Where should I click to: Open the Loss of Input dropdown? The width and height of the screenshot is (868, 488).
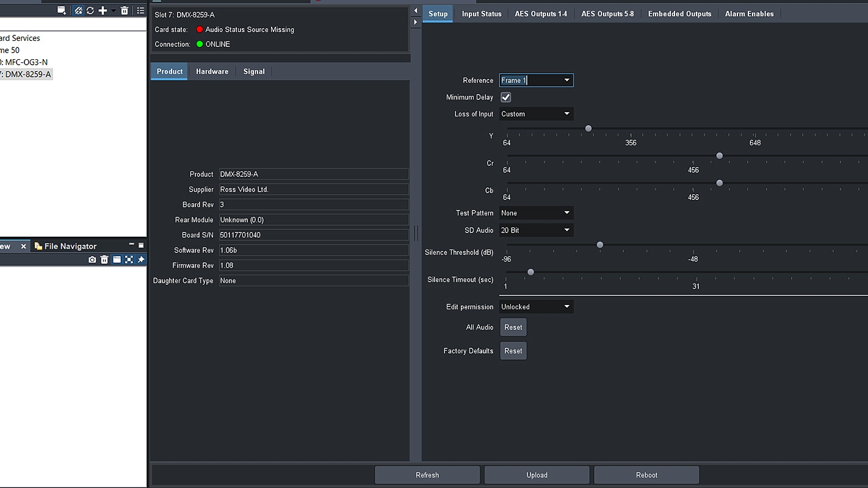coord(536,114)
